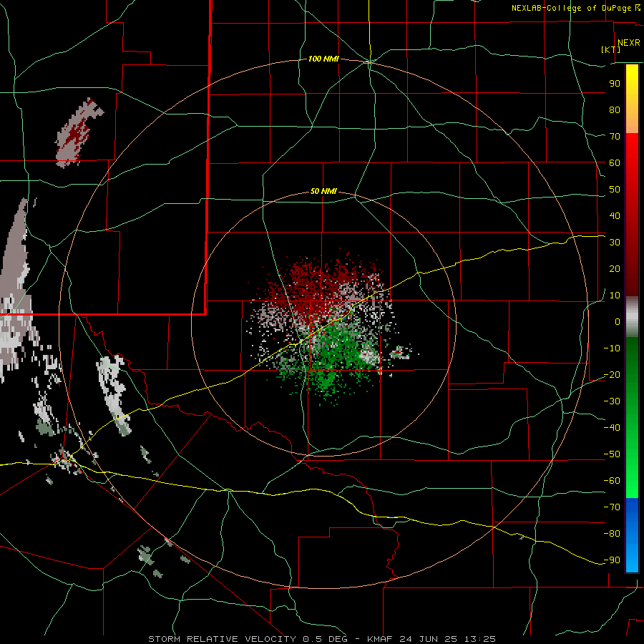This screenshot has width=644, height=644.
Task: Select the 50 NMI range ring label
Action: point(323,191)
